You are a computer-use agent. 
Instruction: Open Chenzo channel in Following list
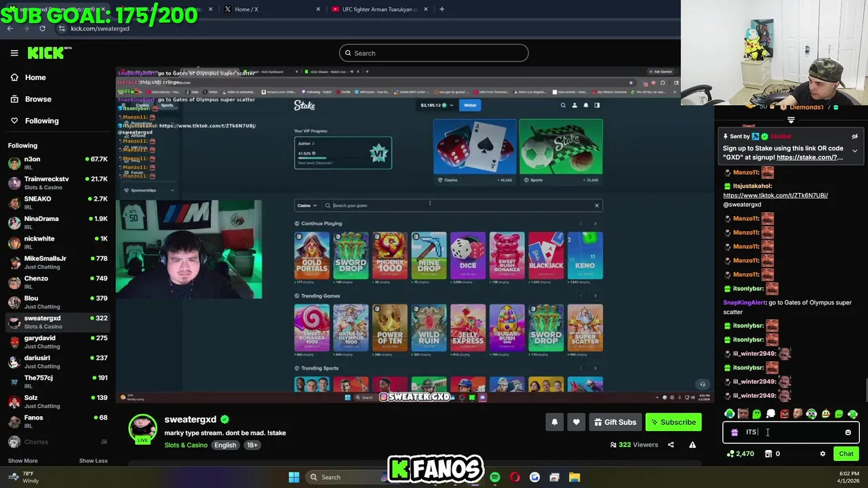tap(58, 282)
